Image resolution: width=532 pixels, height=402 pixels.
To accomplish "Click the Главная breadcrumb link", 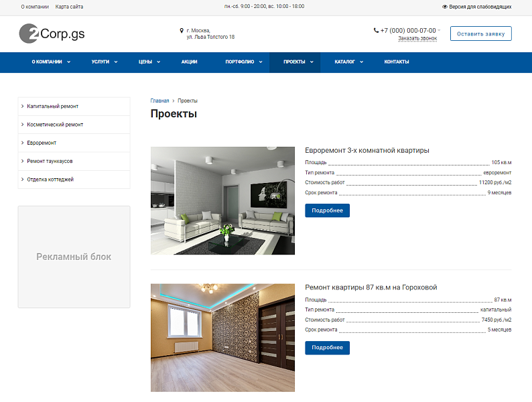I will (x=159, y=100).
